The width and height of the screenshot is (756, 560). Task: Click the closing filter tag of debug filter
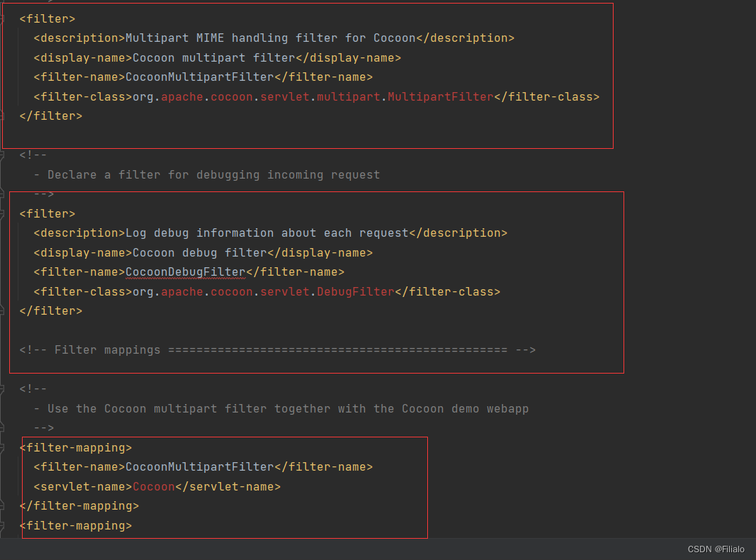tap(50, 310)
